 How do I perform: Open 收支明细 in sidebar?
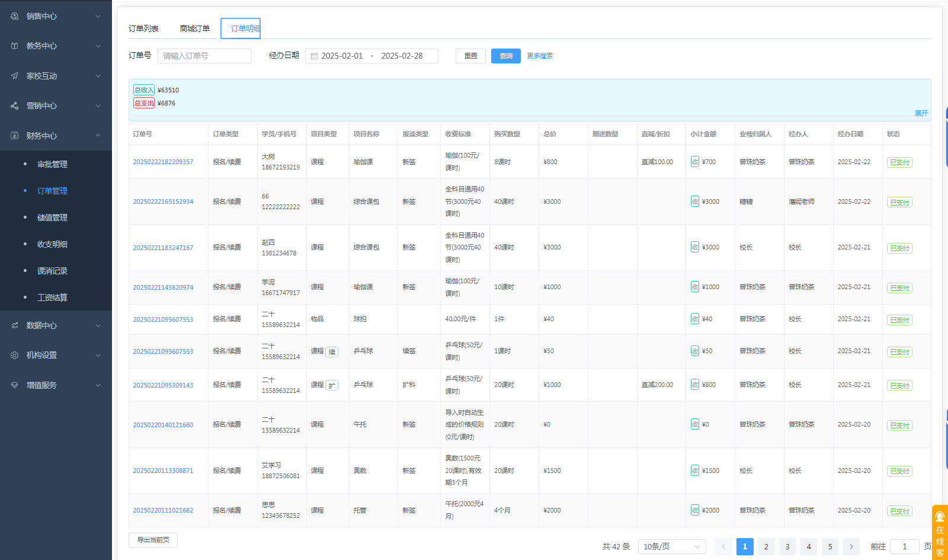click(52, 244)
